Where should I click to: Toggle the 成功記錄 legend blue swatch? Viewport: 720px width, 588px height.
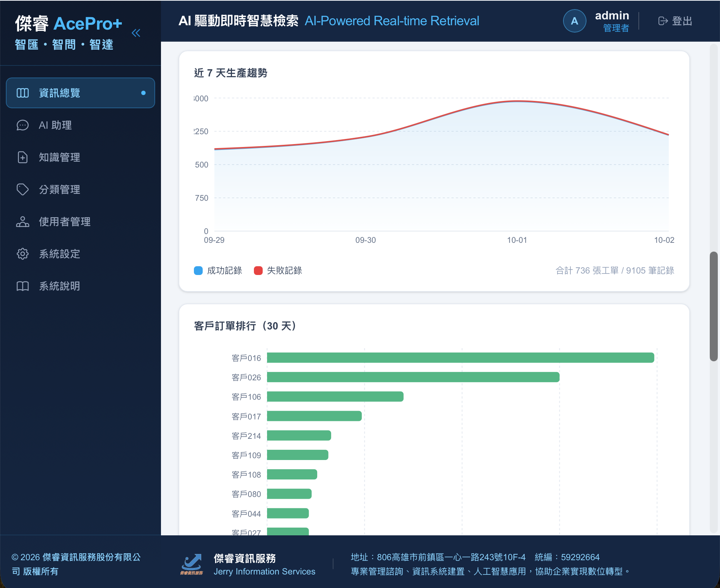(x=198, y=271)
